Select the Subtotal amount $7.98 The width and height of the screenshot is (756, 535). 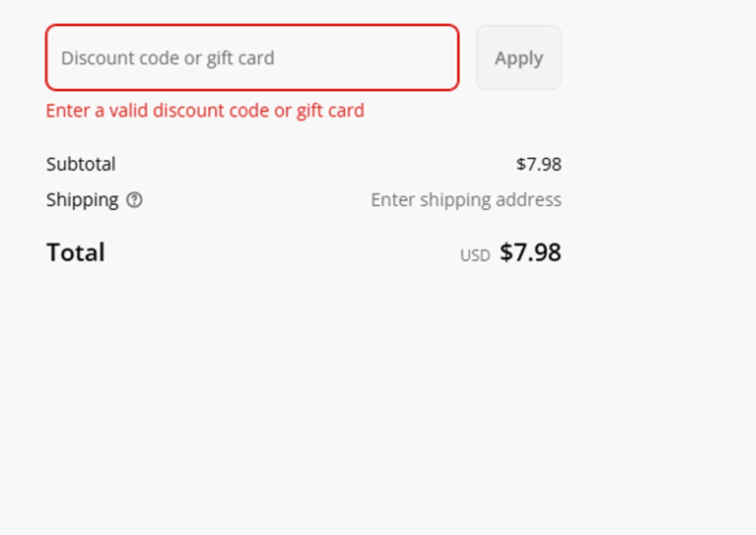pyautogui.click(x=538, y=164)
